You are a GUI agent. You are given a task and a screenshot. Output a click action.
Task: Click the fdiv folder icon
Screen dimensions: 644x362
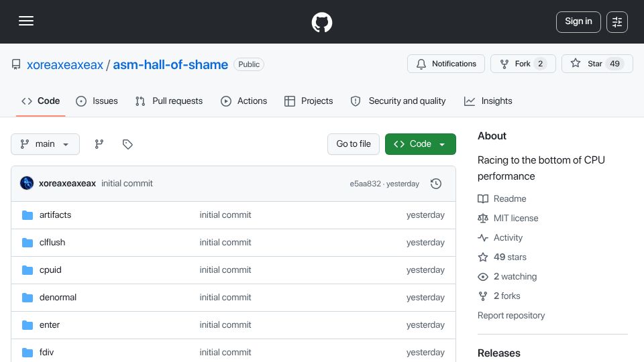pyautogui.click(x=27, y=353)
